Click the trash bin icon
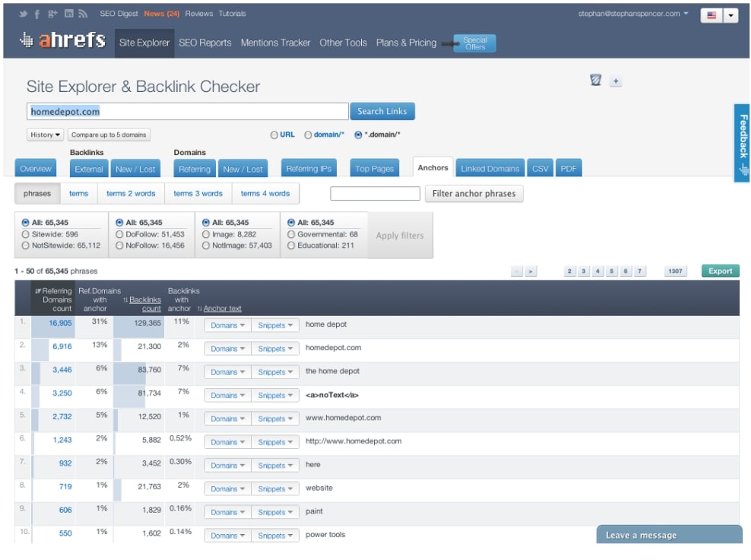This screenshot has height=560, width=751. (595, 80)
